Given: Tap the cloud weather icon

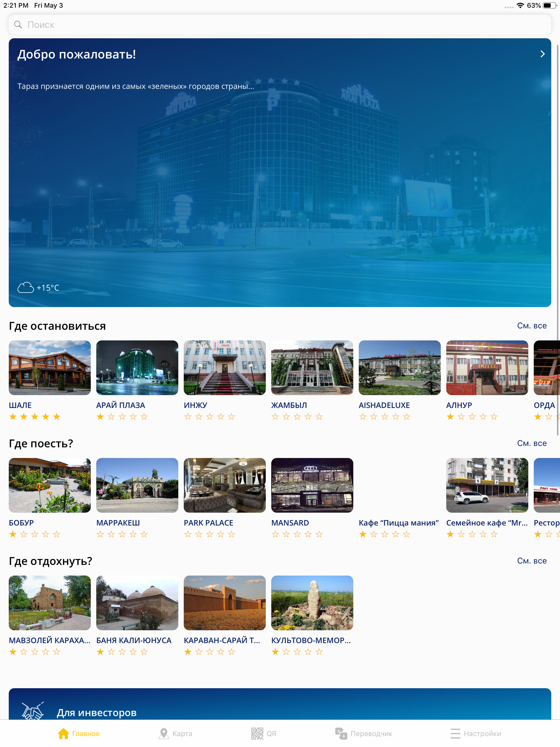Looking at the screenshot, I should [26, 287].
